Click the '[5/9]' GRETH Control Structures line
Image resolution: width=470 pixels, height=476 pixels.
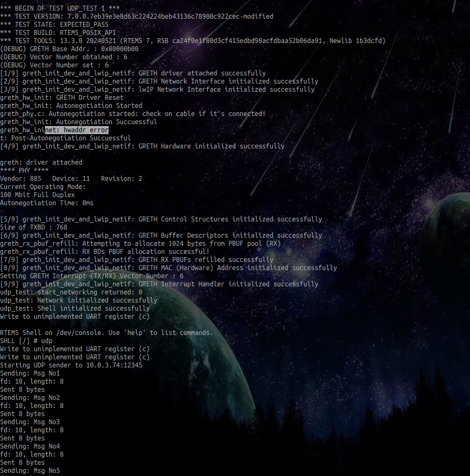(161, 219)
